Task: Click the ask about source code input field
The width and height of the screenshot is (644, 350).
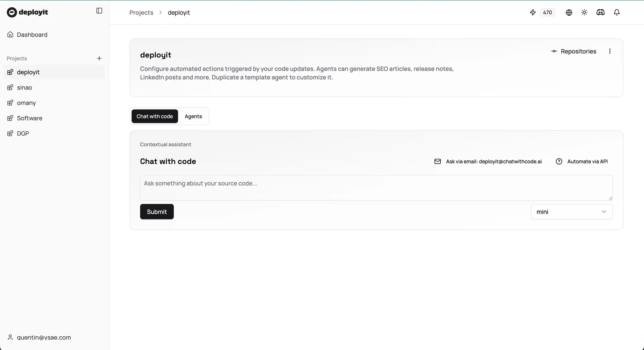Action: [375, 188]
